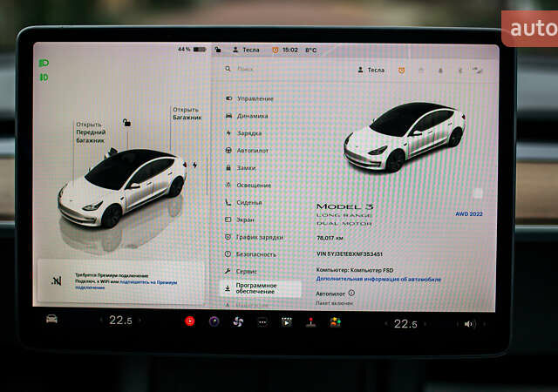The width and height of the screenshot is (558, 392).
Task: Tap the climate fan icon
Action: [x=238, y=321]
